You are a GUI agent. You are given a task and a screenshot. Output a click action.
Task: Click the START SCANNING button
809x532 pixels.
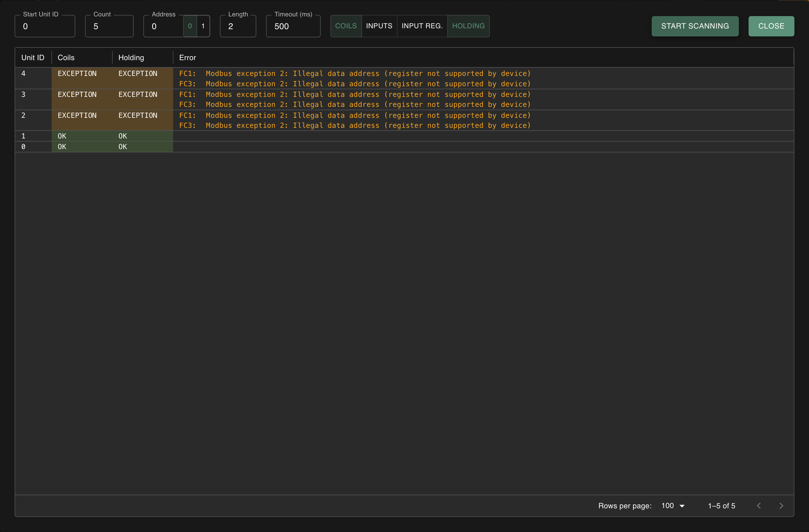pyautogui.click(x=695, y=26)
